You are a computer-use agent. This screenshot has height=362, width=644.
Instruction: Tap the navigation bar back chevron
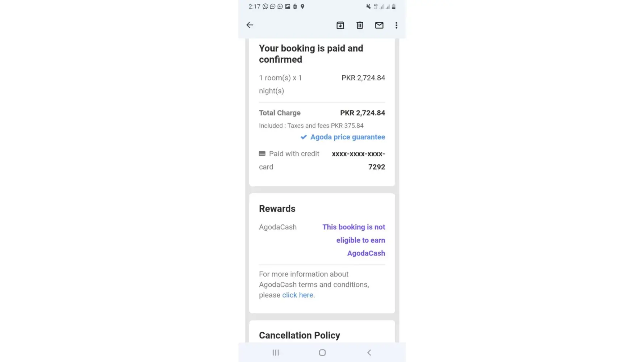click(369, 353)
